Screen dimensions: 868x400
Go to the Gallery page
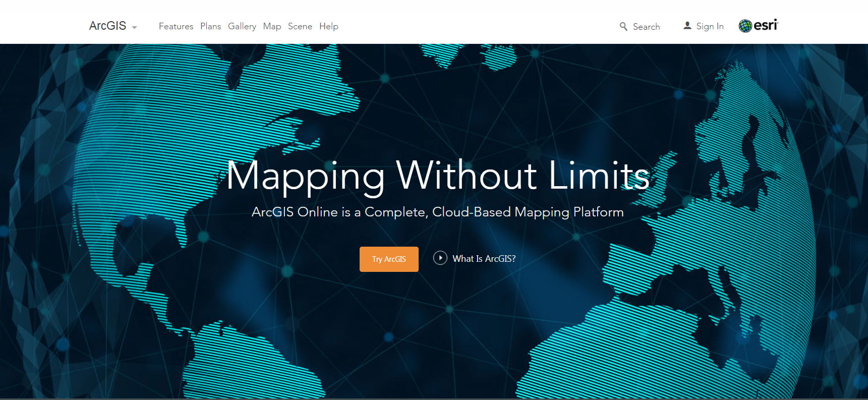[242, 26]
